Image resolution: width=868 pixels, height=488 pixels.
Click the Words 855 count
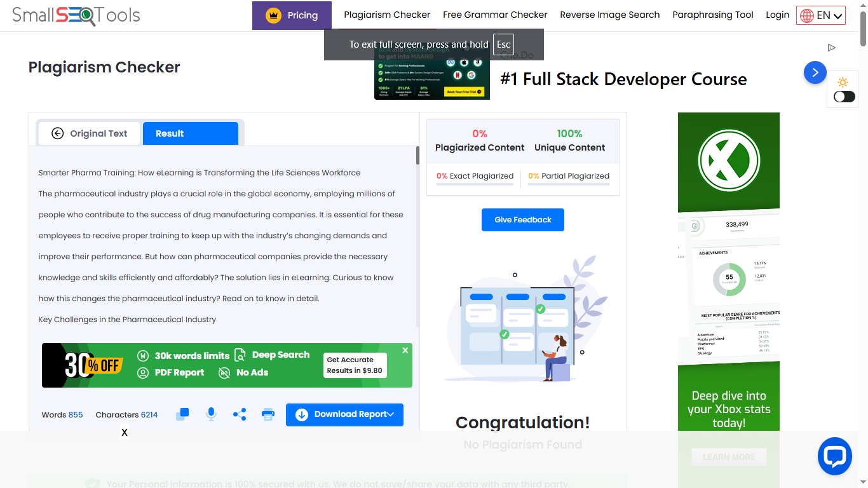(x=62, y=415)
